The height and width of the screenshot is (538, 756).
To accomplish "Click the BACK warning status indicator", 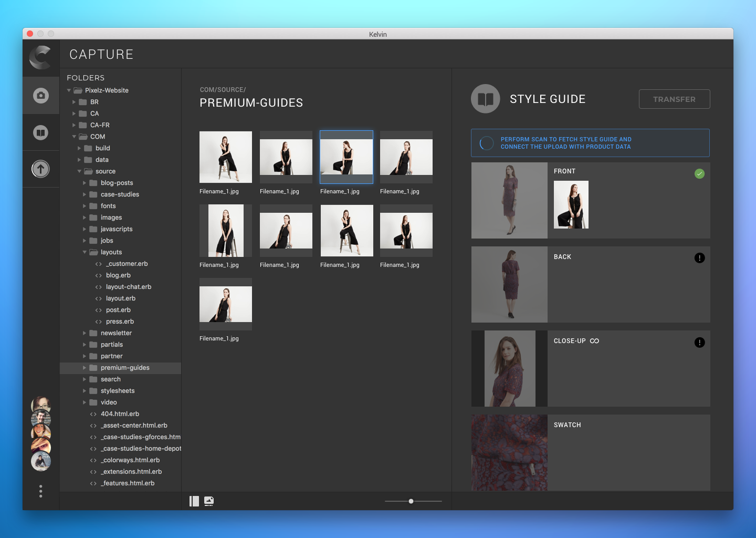I will tap(699, 258).
